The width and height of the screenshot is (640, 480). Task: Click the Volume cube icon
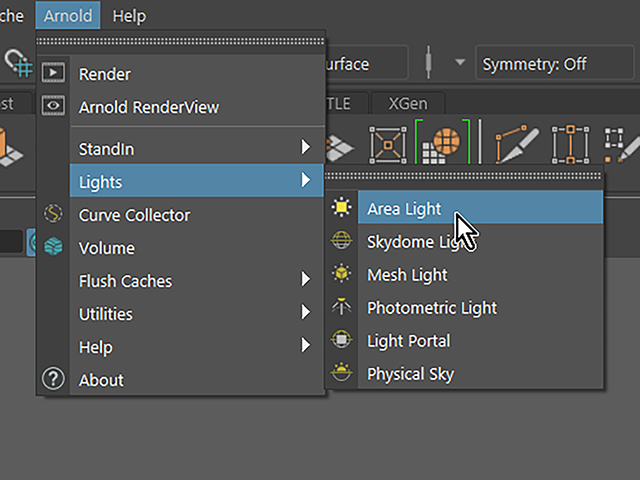pos(53,246)
